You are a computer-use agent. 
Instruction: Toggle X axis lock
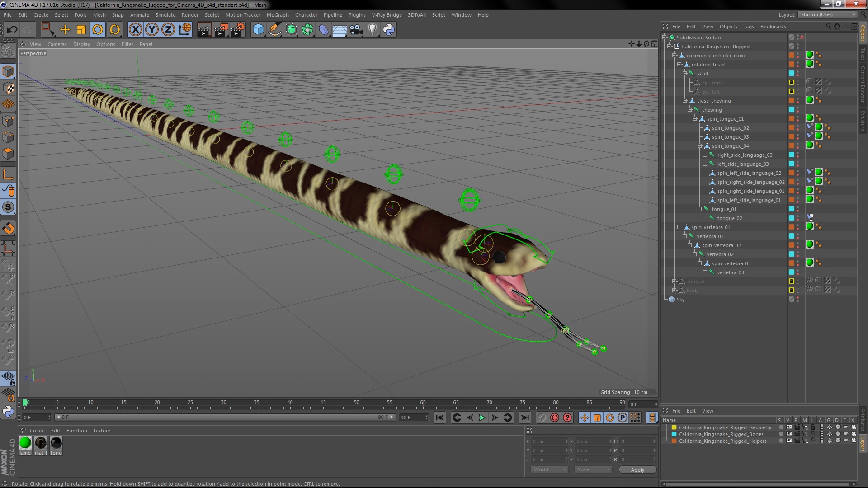click(135, 30)
